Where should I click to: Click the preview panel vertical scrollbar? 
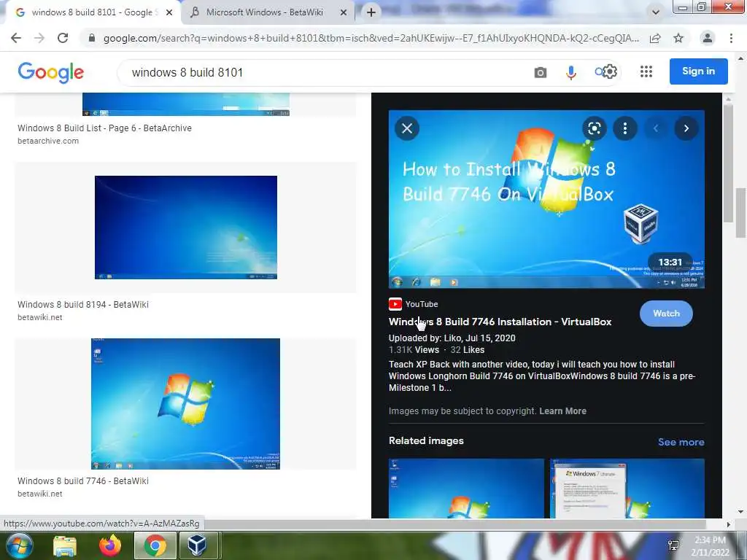(727, 162)
